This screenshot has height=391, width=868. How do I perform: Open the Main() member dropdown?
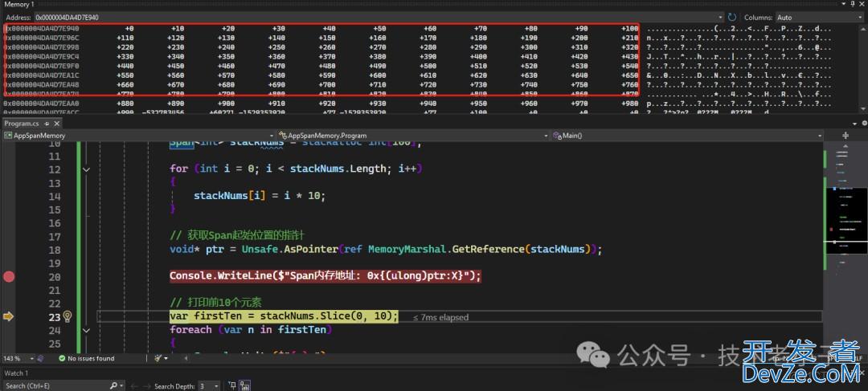[686, 136]
